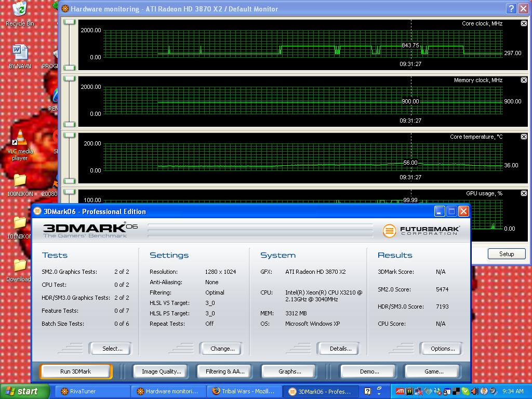Click the system clock showing 9:34 AM

(513, 391)
